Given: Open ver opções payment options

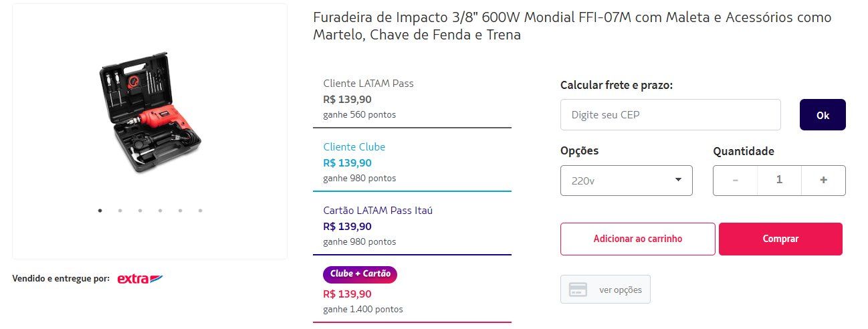Looking at the screenshot, I should 605,290.
